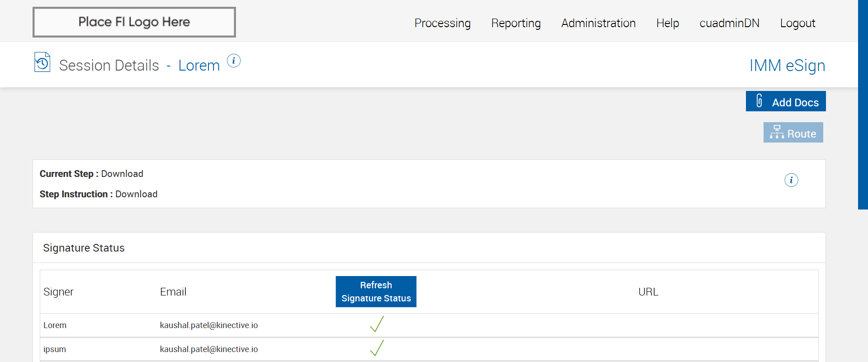Open the Help menu
Image resolution: width=868 pixels, height=362 pixels.
coord(667,23)
